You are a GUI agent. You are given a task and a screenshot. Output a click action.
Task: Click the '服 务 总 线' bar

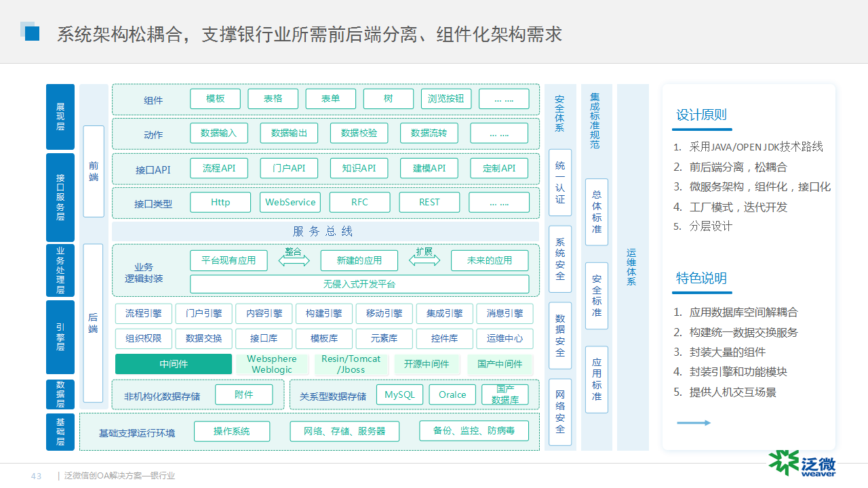[325, 231]
